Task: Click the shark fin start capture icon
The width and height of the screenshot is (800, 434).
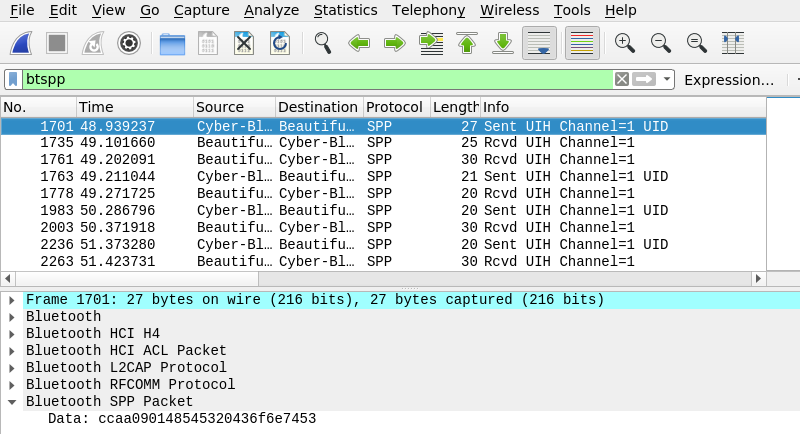Action: (21, 43)
